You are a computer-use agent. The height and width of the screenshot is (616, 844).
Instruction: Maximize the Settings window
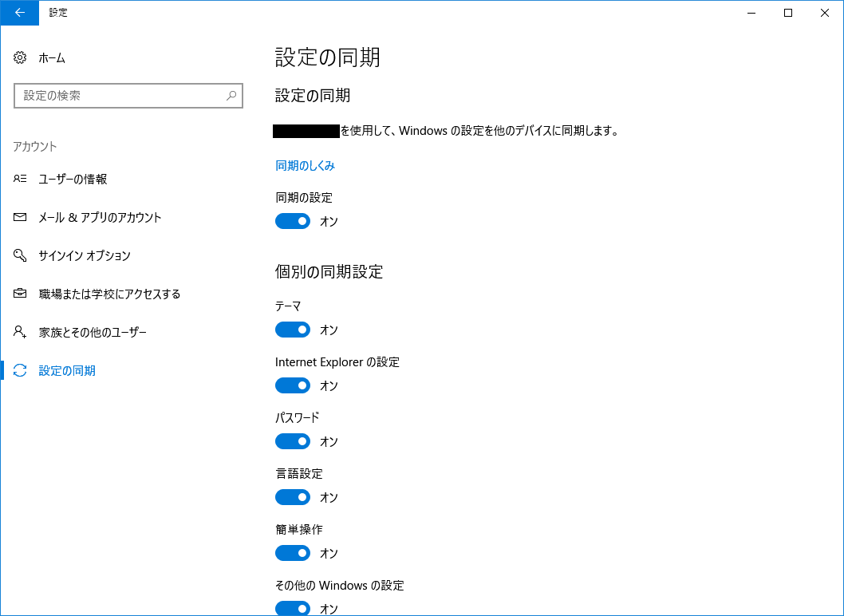tap(788, 13)
